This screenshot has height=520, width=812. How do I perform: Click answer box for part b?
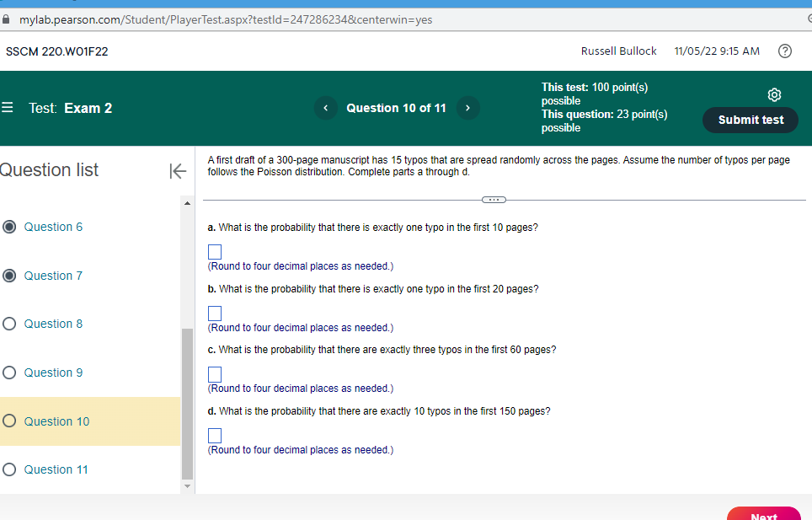coord(215,314)
